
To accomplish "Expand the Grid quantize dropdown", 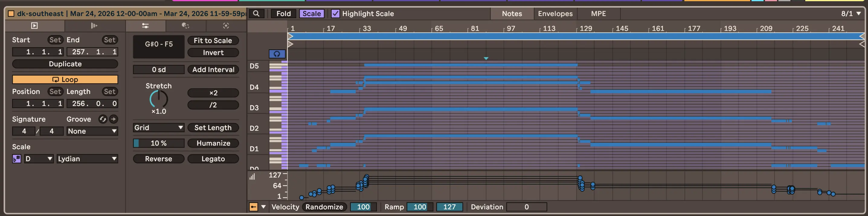I will (158, 128).
